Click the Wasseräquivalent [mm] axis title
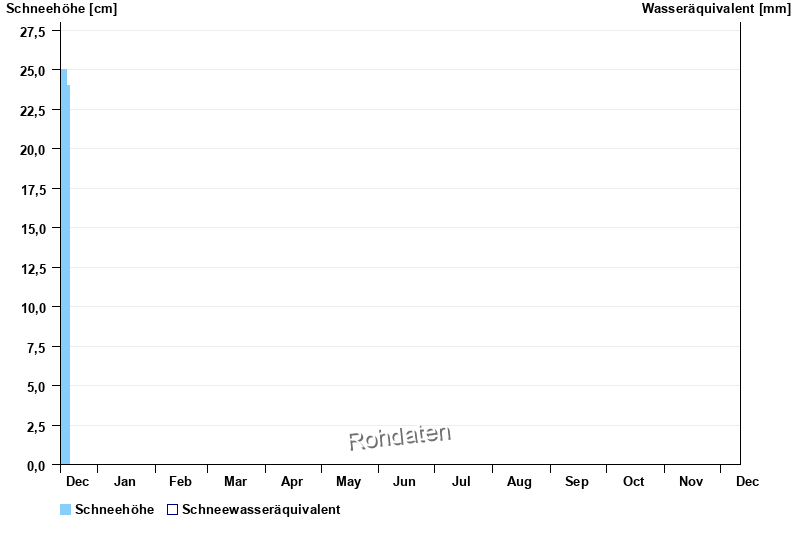 pyautogui.click(x=715, y=9)
